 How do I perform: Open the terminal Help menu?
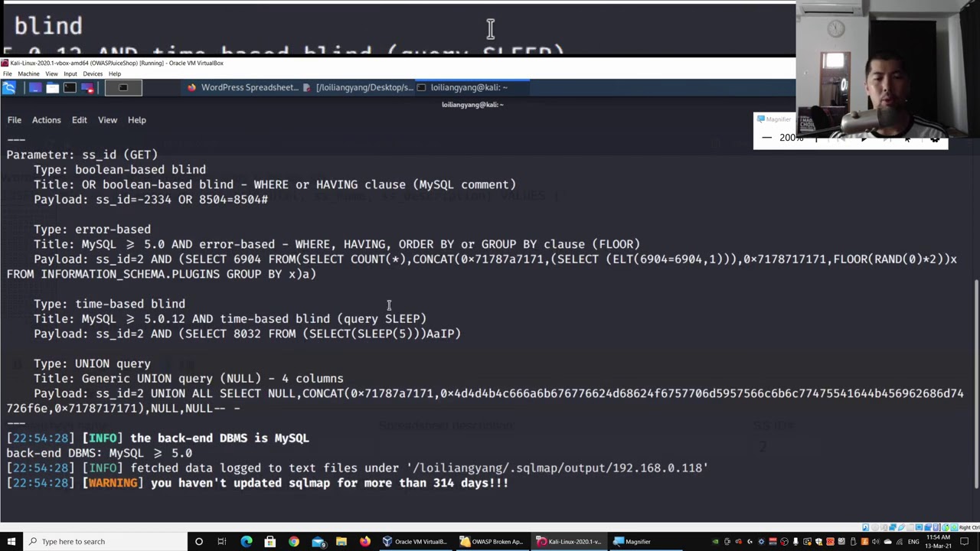click(136, 120)
